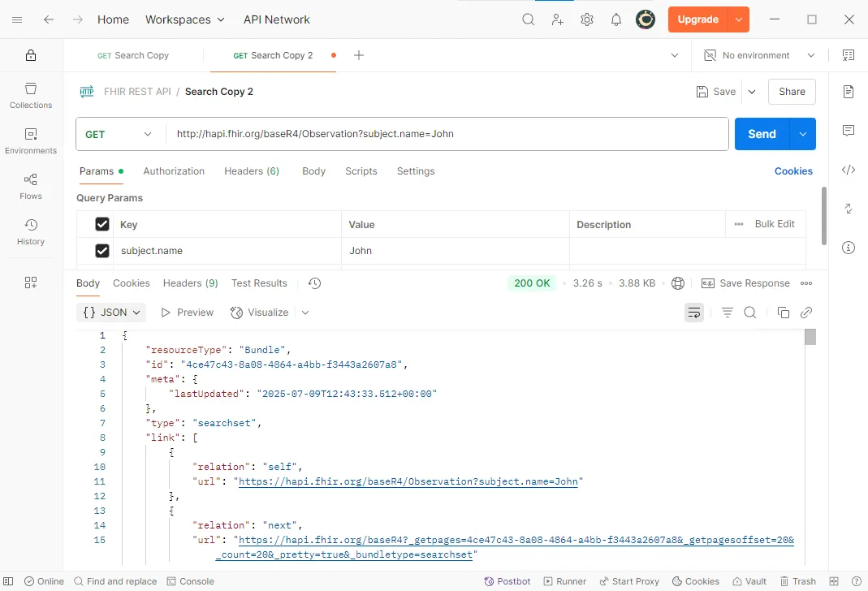The width and height of the screenshot is (868, 591).
Task: Click into the request URL field
Action: coord(447,134)
